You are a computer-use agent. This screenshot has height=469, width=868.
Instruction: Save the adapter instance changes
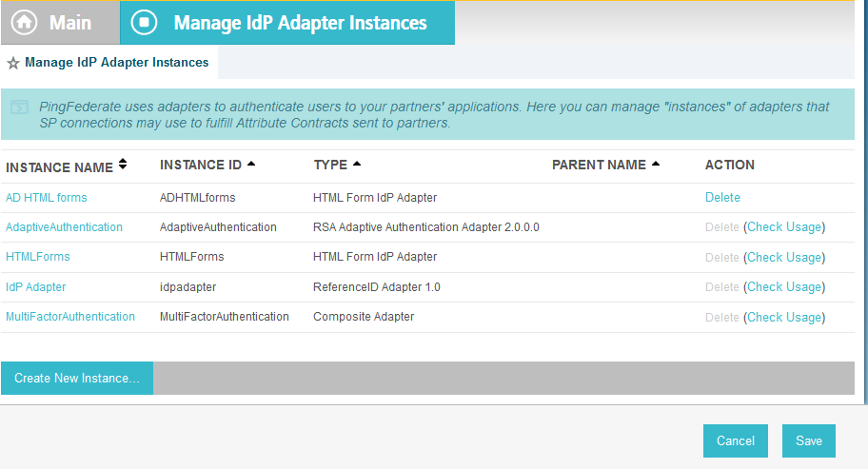tap(809, 440)
